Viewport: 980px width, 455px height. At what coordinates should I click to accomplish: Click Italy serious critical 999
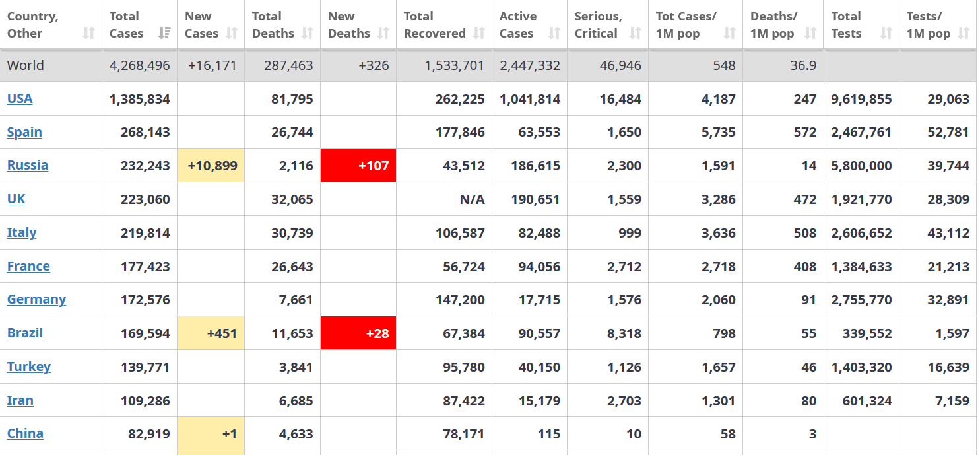pyautogui.click(x=629, y=232)
